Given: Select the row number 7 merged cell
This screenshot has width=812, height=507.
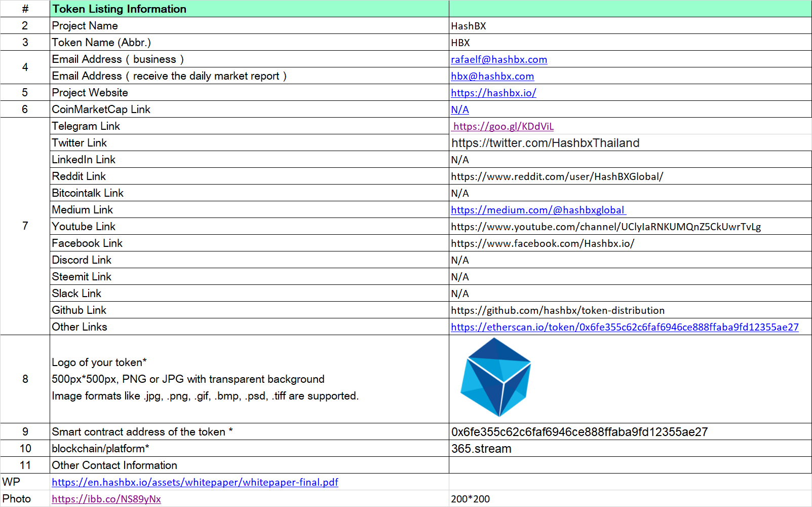Looking at the screenshot, I should 25,226.
